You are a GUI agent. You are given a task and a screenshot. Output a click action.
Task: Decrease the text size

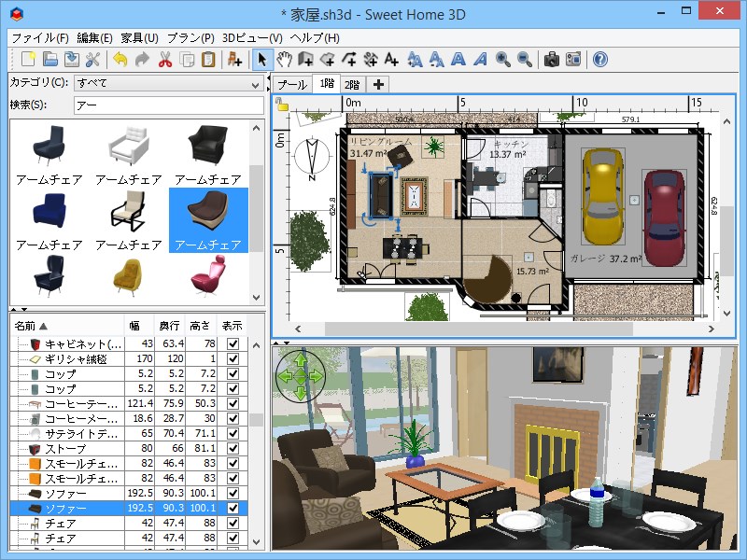[x=436, y=60]
